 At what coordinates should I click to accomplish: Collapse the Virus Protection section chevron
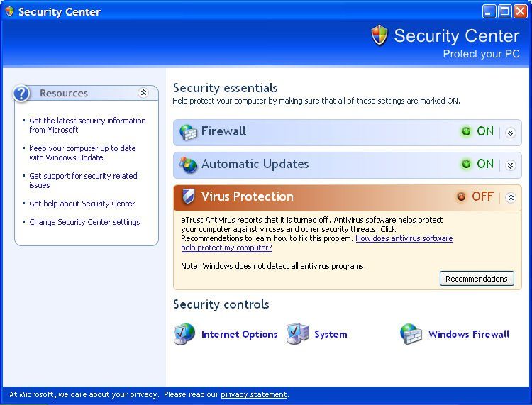click(510, 197)
